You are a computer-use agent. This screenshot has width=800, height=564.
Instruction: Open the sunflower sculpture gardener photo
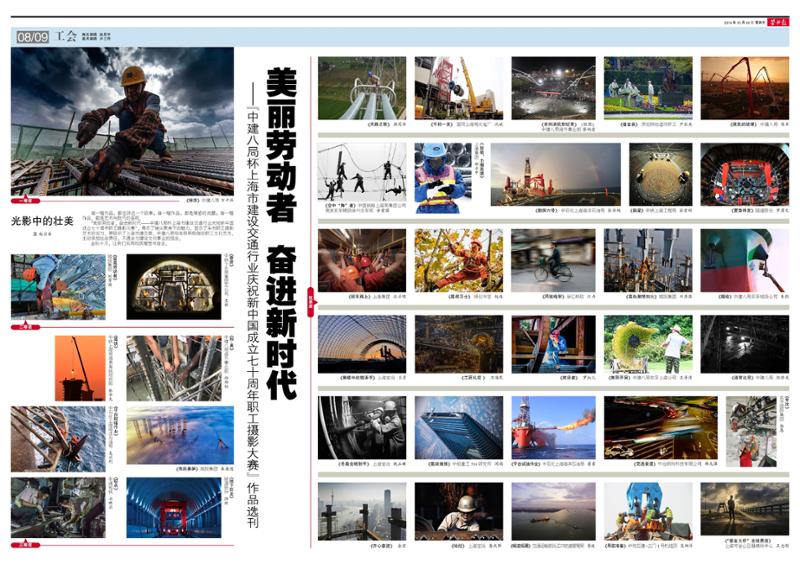tap(648, 345)
